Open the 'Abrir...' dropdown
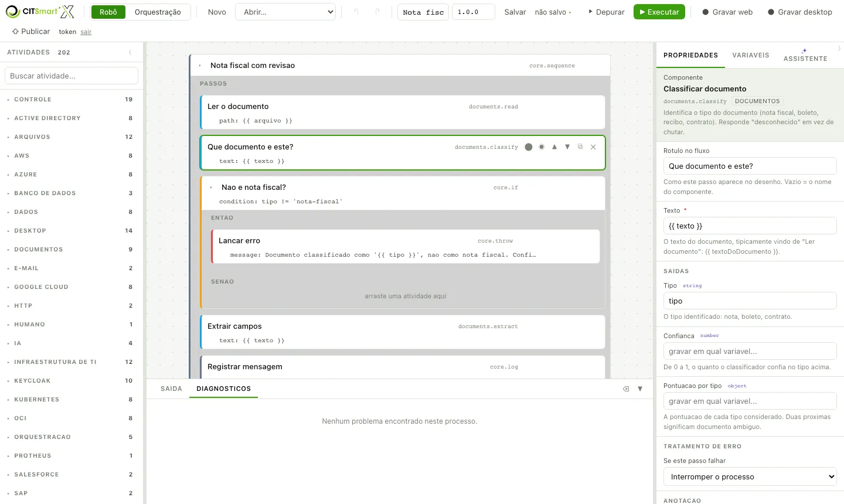This screenshot has width=844, height=504. pos(285,12)
